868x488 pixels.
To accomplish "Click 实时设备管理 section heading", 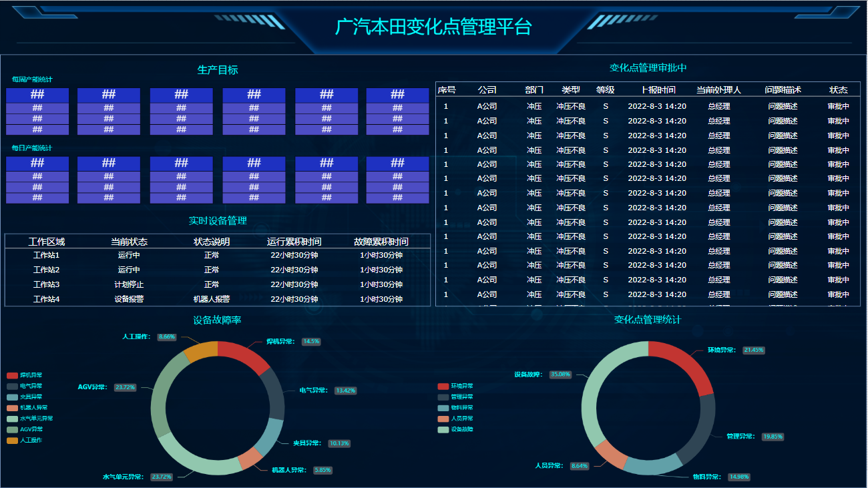I will click(218, 220).
